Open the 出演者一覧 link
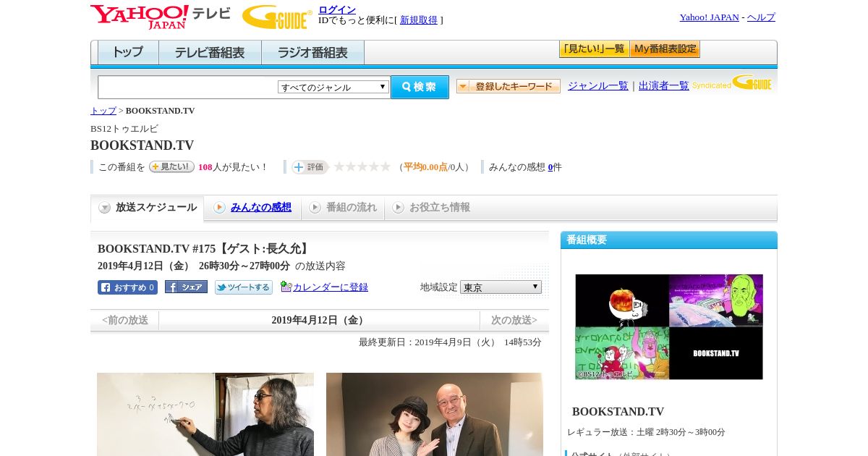Viewport: 868px width, 456px height. coord(664,85)
